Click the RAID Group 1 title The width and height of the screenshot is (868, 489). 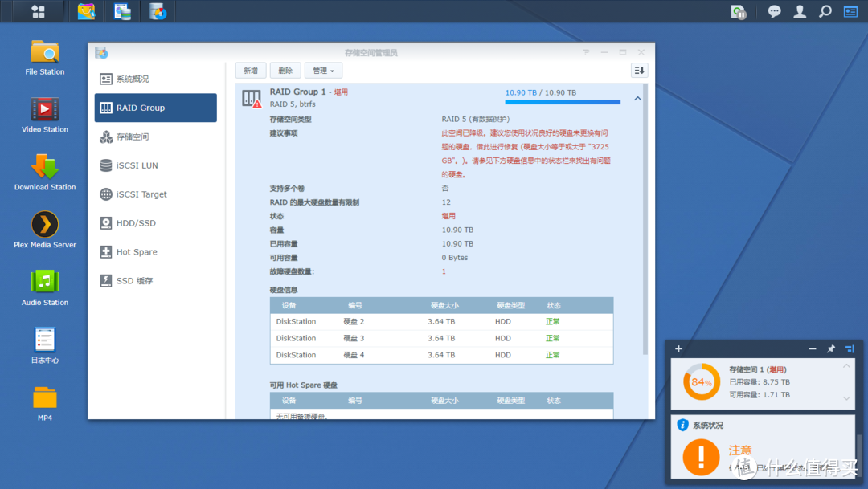[x=297, y=92]
